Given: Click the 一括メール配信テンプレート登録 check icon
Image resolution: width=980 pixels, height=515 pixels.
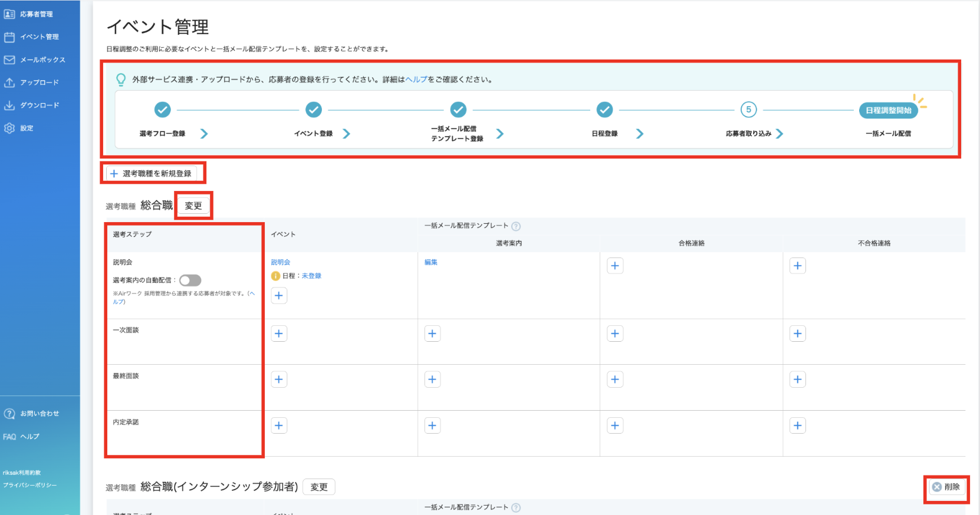Looking at the screenshot, I should 458,110.
